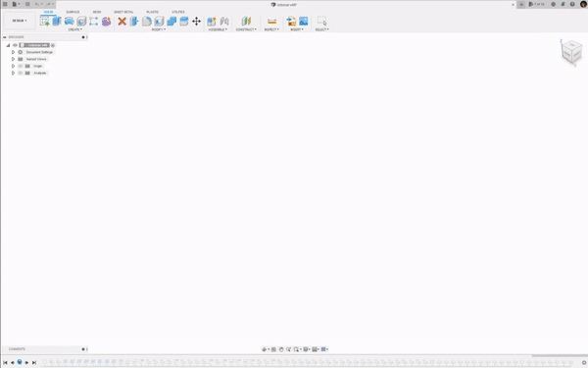This screenshot has height=368, width=588.
Task: Toggle visibility of Origin folder
Action: pyautogui.click(x=21, y=66)
